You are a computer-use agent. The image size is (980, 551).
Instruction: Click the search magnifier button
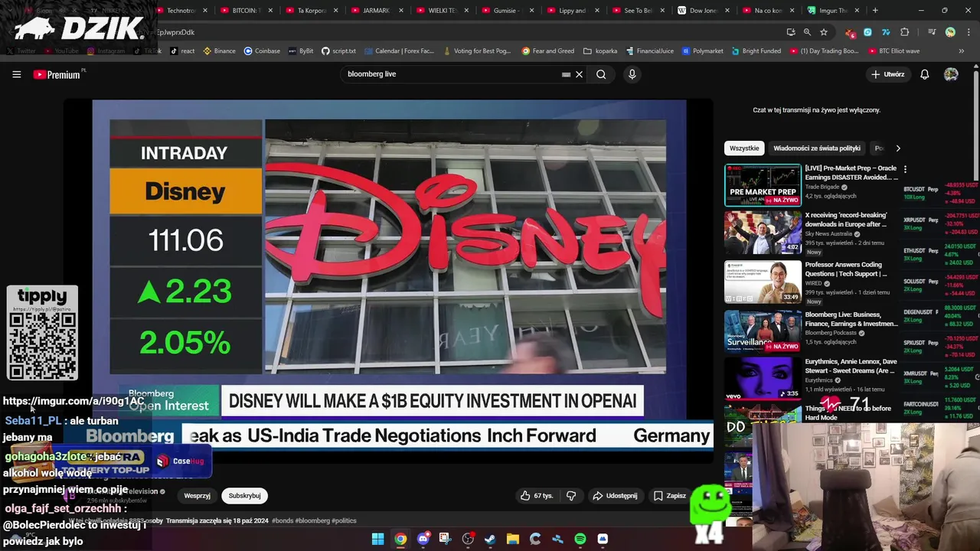601,74
